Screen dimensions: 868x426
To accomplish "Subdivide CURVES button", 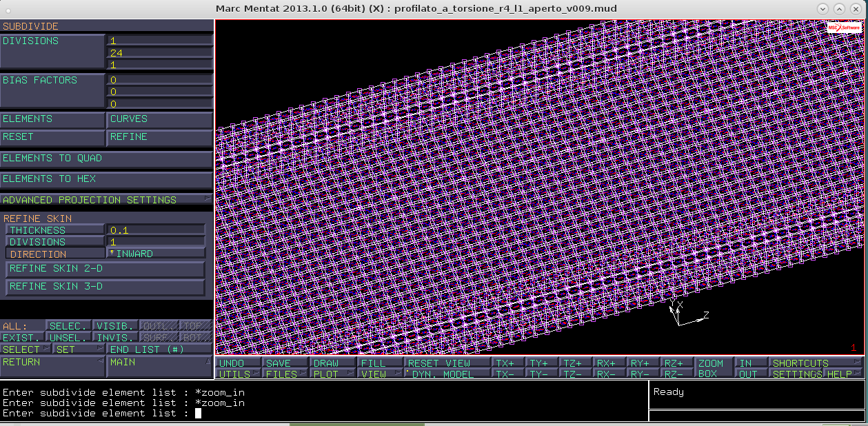I will click(x=160, y=119).
